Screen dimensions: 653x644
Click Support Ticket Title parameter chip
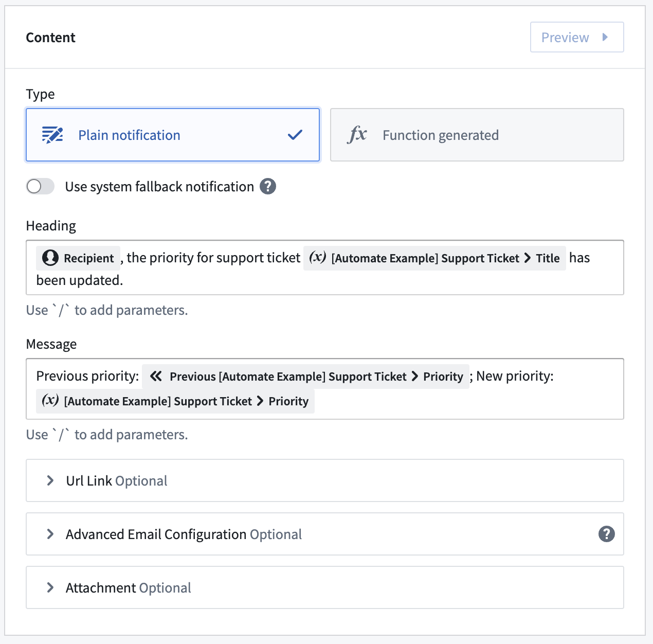click(x=434, y=258)
